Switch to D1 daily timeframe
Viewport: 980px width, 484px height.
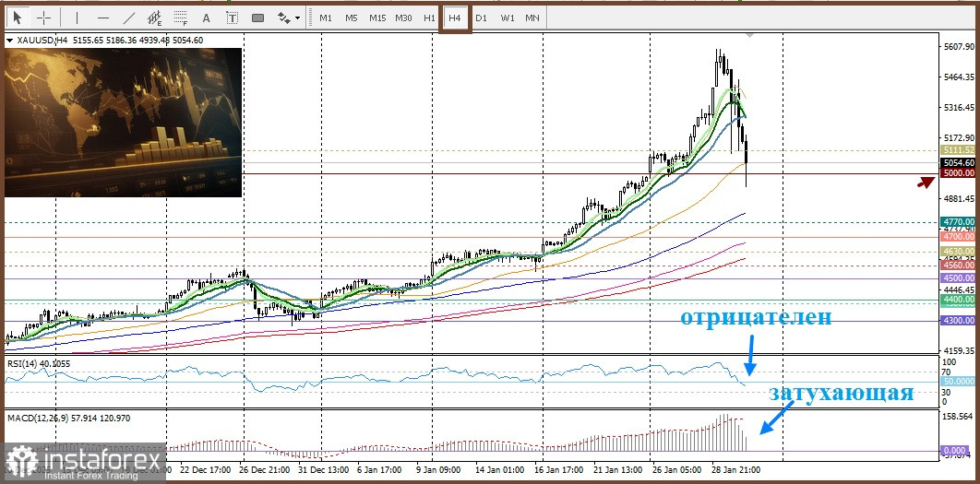pos(481,18)
